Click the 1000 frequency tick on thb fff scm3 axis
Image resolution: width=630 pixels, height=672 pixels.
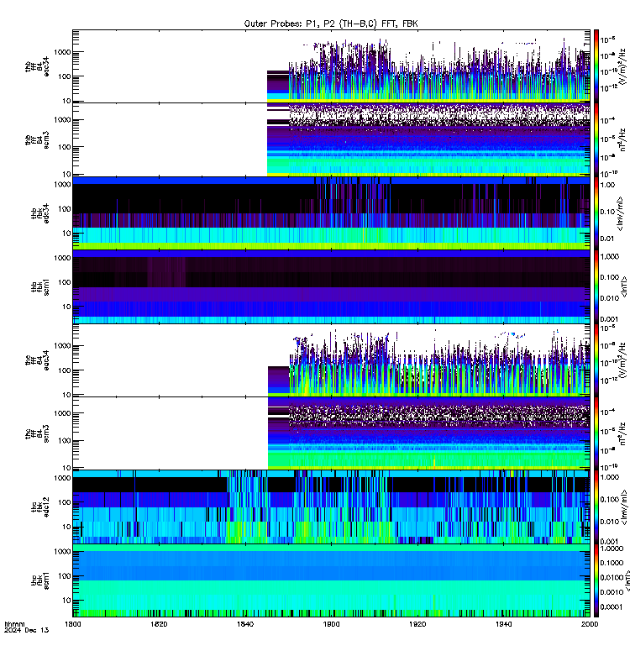pyautogui.click(x=62, y=120)
